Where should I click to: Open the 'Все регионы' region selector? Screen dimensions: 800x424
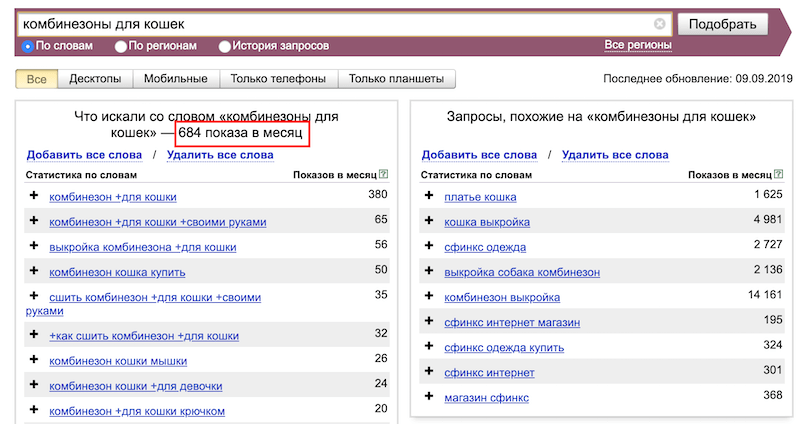click(638, 46)
